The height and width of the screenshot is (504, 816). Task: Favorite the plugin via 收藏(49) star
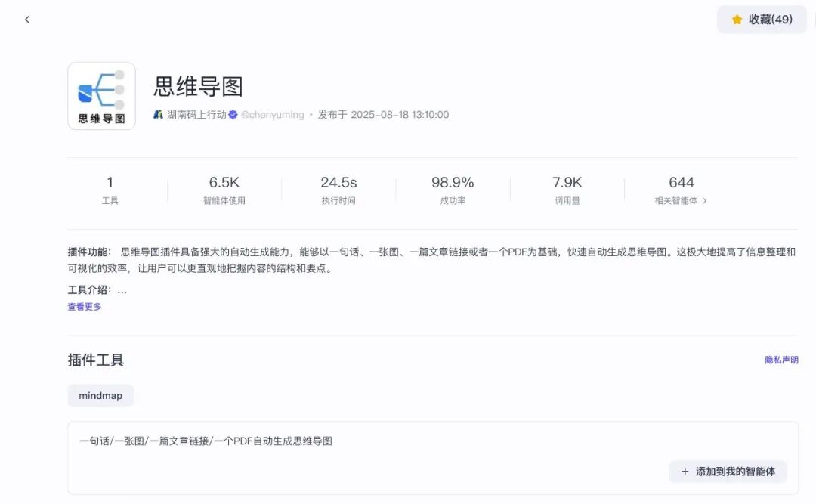pyautogui.click(x=737, y=20)
